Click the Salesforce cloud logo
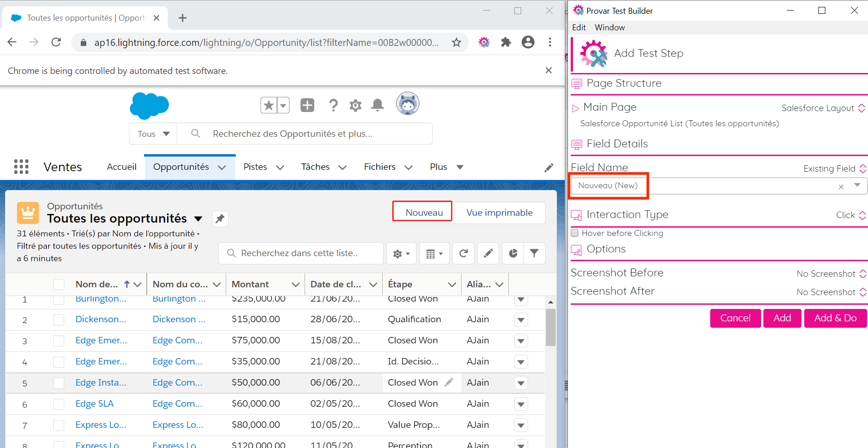868x448 pixels. click(149, 106)
